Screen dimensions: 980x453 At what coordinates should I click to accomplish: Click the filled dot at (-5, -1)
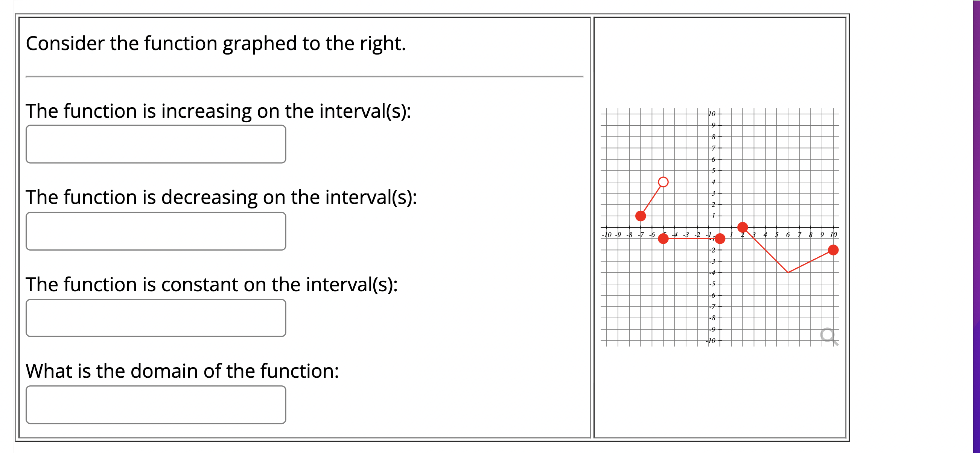pos(664,239)
